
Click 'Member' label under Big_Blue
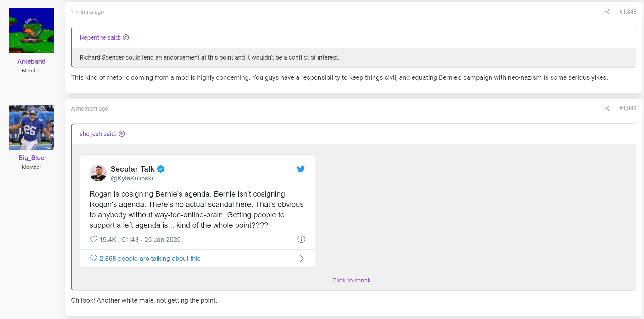click(x=31, y=168)
